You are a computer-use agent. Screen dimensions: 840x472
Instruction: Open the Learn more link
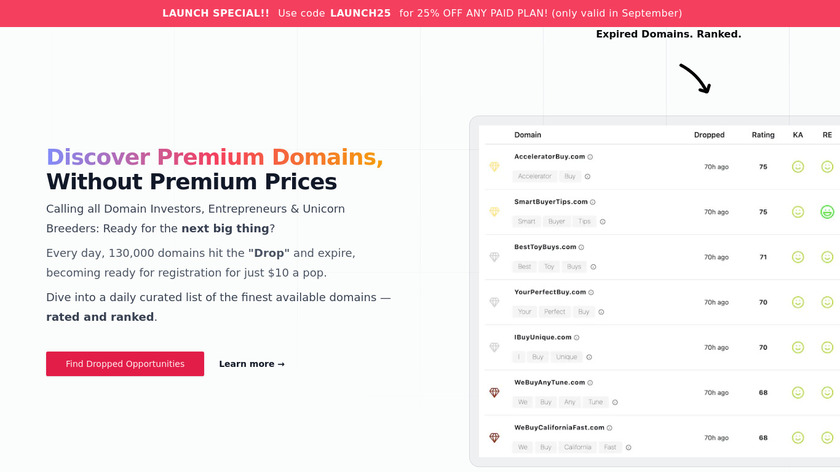252,364
